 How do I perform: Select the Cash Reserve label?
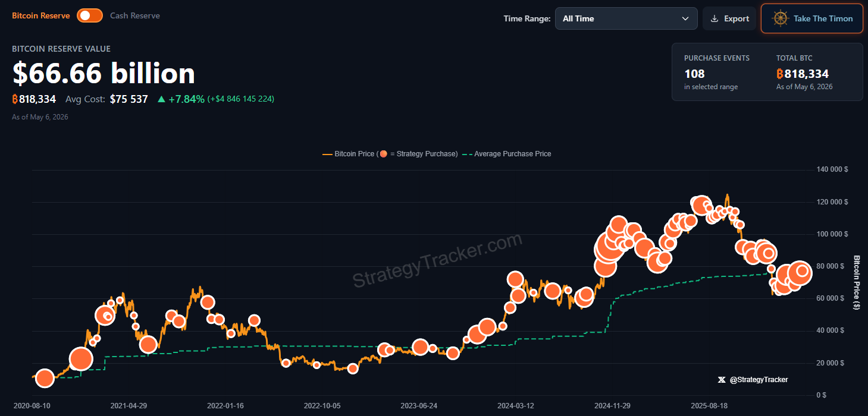pyautogui.click(x=135, y=16)
